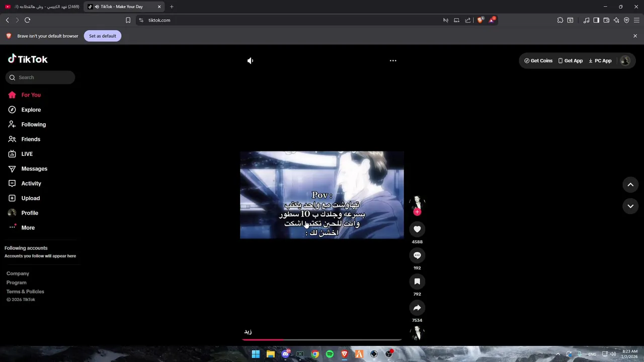Open the Windows Start menu
The width and height of the screenshot is (644, 362).
(256, 354)
